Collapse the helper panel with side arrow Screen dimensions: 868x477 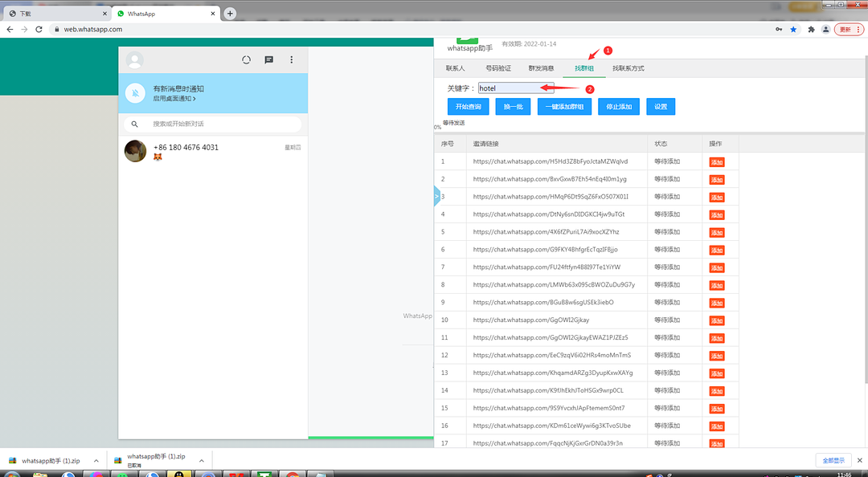point(436,196)
